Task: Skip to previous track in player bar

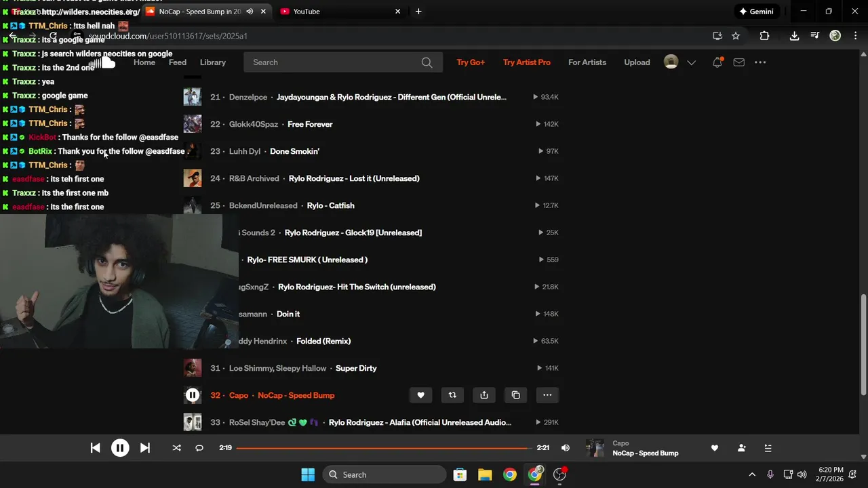Action: click(95, 448)
